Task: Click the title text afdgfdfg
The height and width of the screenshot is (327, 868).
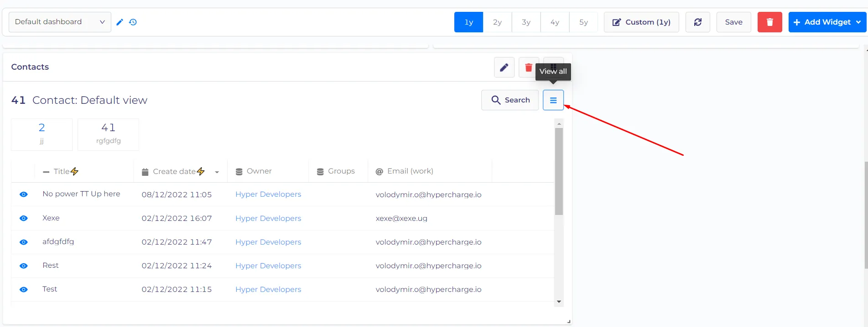Action: (x=58, y=241)
